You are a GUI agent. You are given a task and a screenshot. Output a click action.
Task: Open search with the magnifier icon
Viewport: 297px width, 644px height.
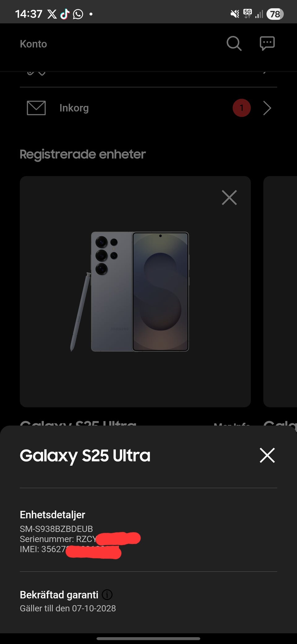click(x=234, y=43)
